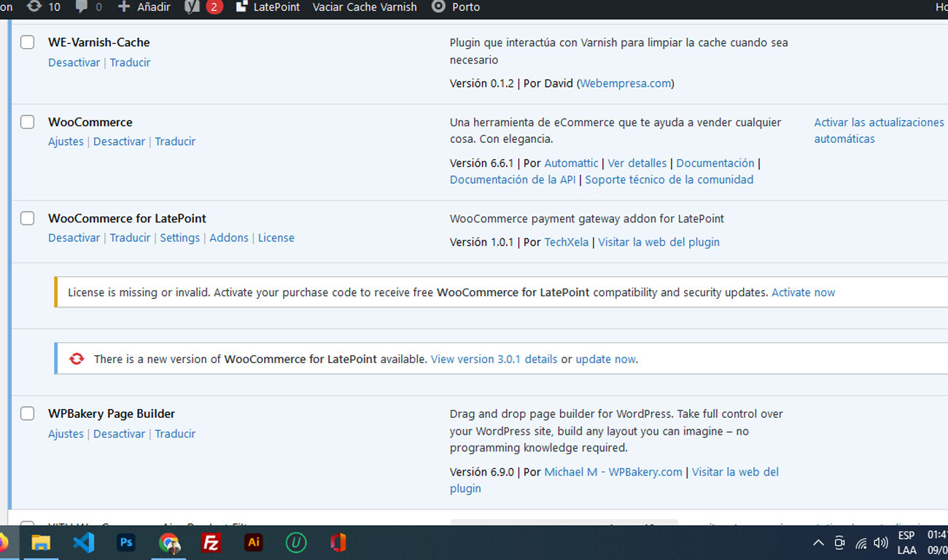Screen dimensions: 948x560
Task: View version 3.0.1 details
Action: (494, 359)
